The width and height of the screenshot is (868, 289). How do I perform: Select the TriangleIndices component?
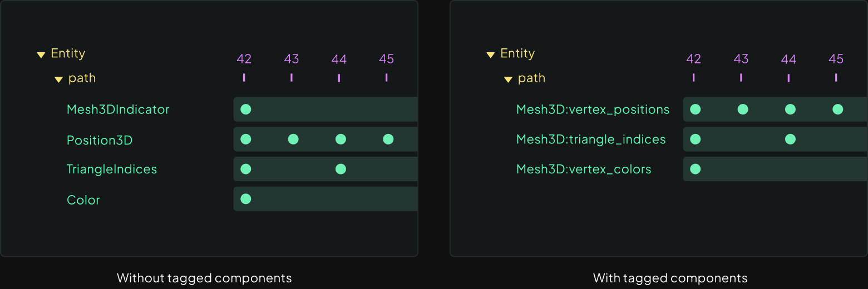(x=112, y=170)
